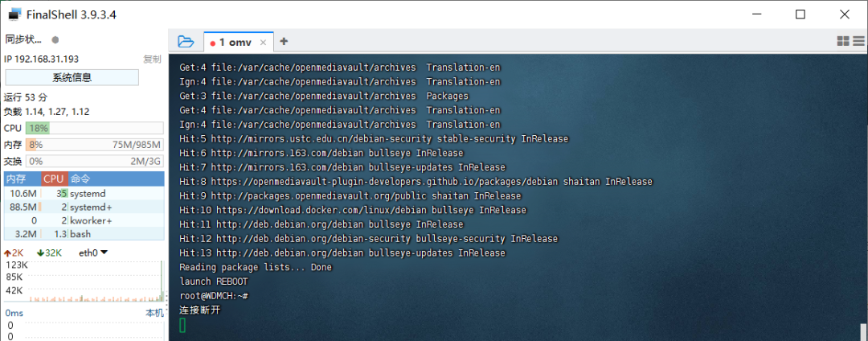
Task: Click the FinalShell app icon in title bar
Action: point(14,14)
